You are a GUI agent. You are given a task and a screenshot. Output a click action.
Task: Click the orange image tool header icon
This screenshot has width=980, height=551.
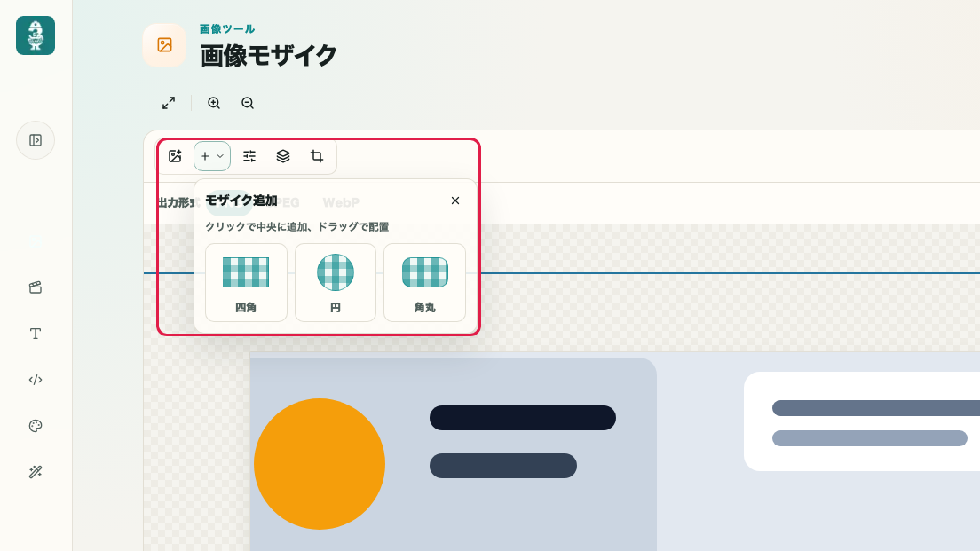(x=164, y=45)
